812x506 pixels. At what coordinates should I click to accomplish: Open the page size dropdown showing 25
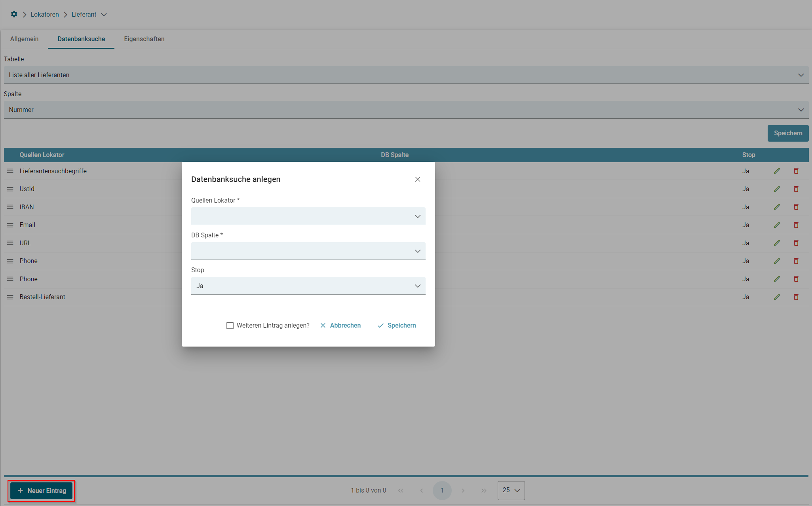coord(511,490)
